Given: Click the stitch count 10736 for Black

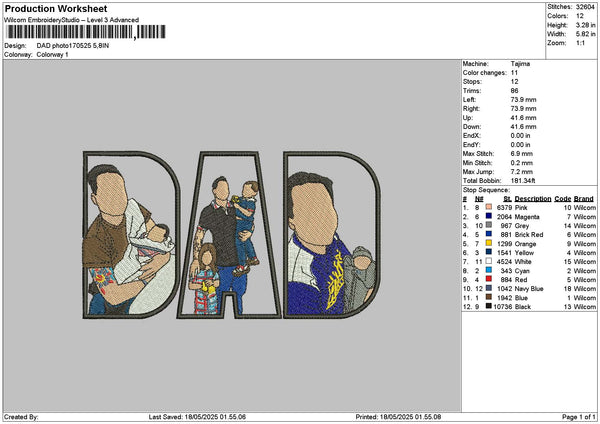Looking at the screenshot, I should pyautogui.click(x=503, y=307).
